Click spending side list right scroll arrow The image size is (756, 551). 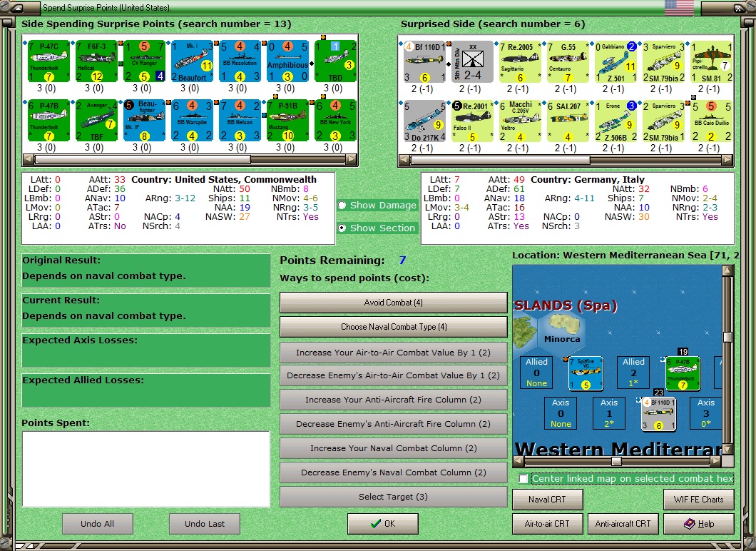tap(352, 159)
